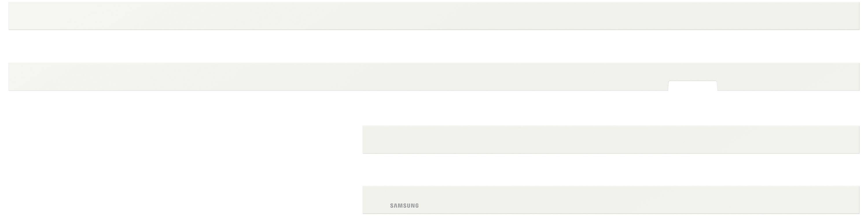Click the right end of the topmost strip
868x216 pixels.
[854, 16]
